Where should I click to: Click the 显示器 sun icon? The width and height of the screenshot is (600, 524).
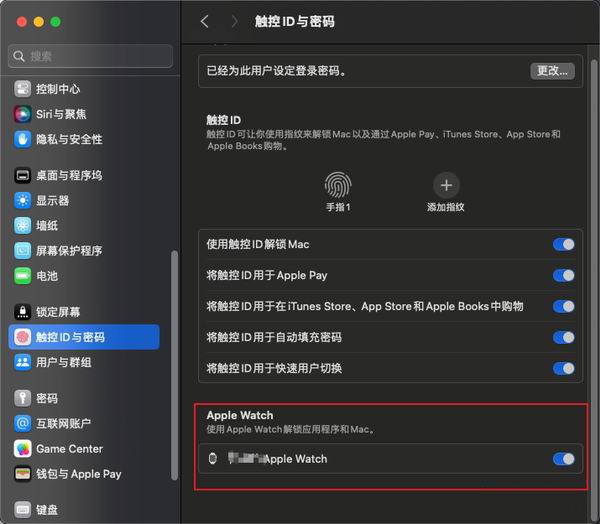[23, 200]
